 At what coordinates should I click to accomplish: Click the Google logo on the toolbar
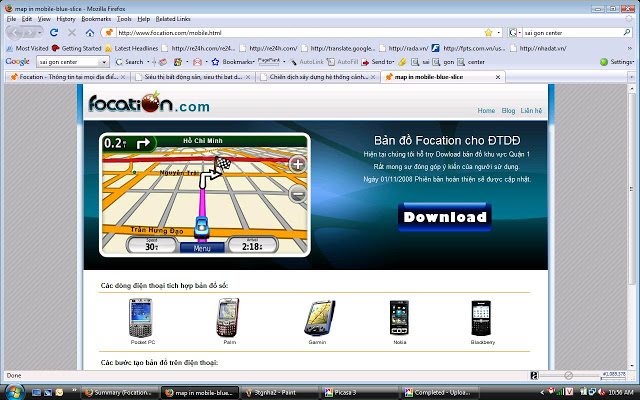point(18,62)
